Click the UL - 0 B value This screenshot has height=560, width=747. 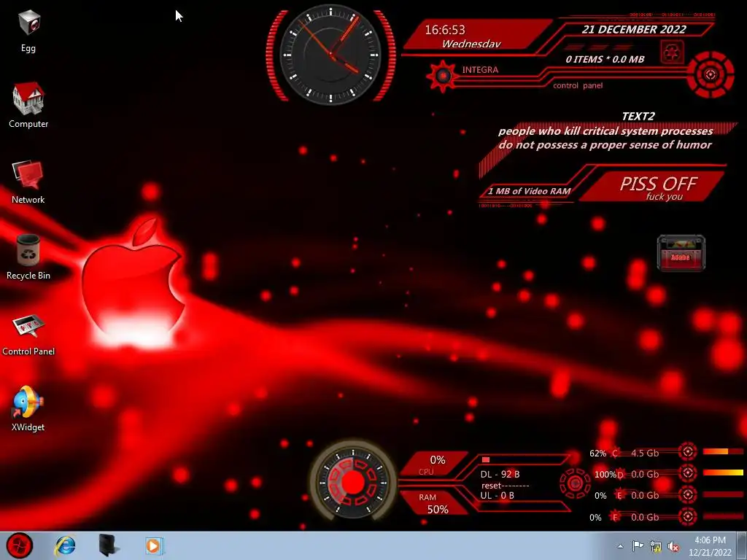tap(497, 496)
